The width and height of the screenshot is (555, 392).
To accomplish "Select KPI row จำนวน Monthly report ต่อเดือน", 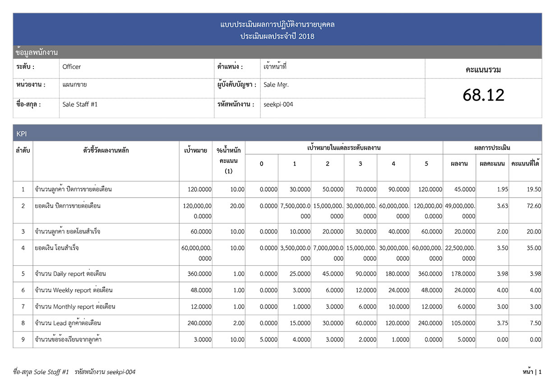I will point(277,307).
